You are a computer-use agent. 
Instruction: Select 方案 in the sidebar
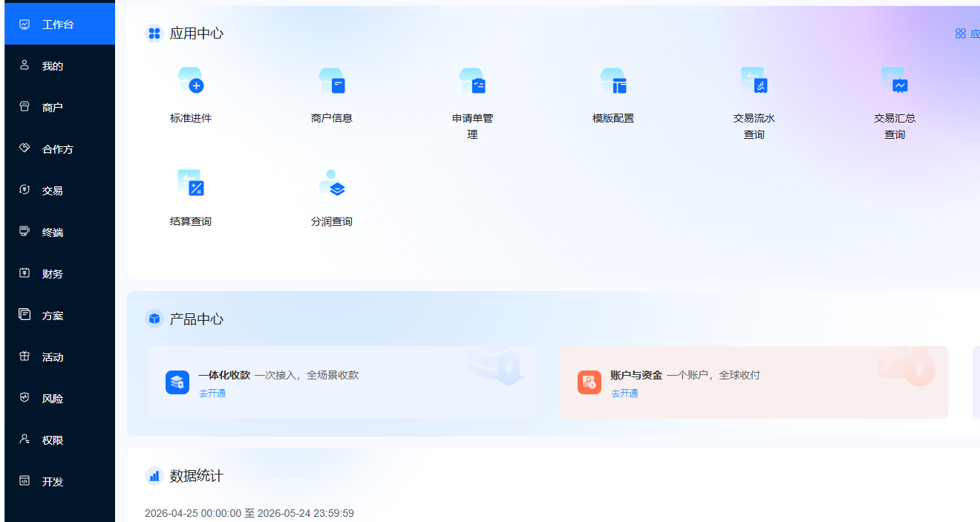pyautogui.click(x=59, y=315)
